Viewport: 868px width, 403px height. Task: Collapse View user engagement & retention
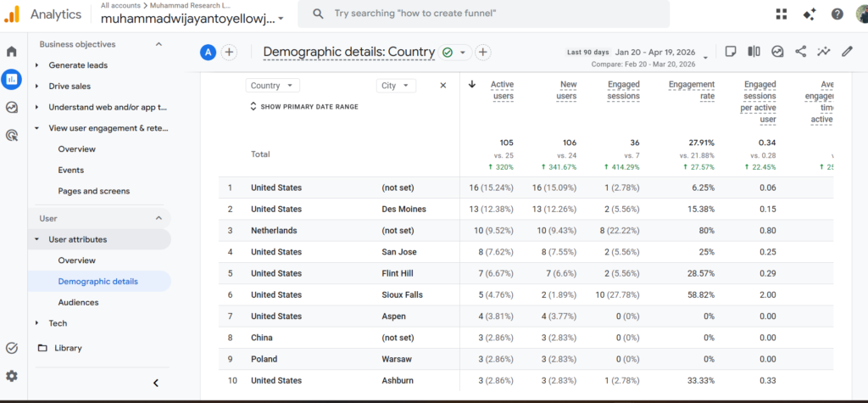pos(36,128)
